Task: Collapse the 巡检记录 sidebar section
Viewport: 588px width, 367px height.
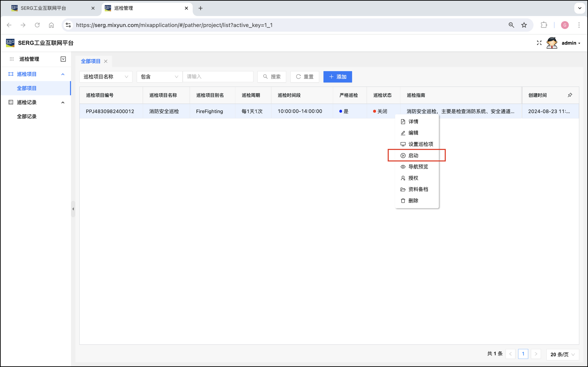Action: 63,102
